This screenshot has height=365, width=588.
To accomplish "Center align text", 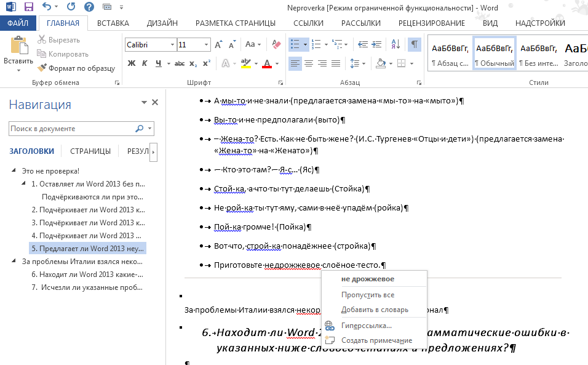I will pyautogui.click(x=309, y=63).
